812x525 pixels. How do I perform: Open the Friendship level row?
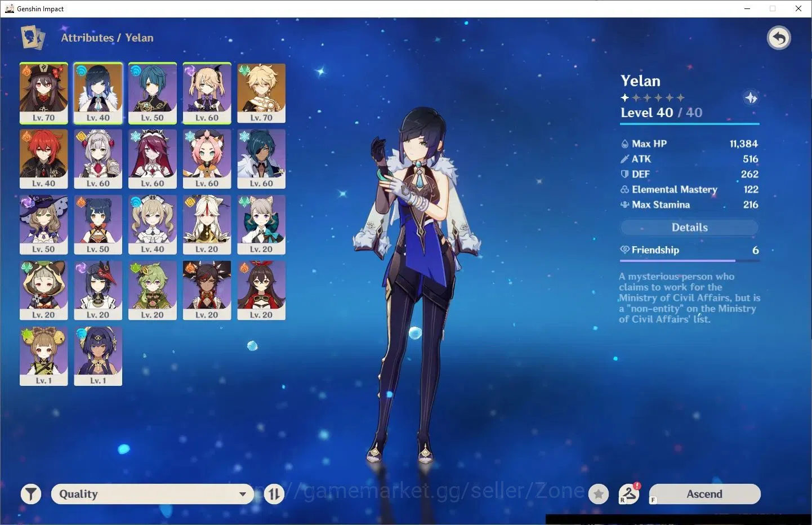tap(690, 250)
